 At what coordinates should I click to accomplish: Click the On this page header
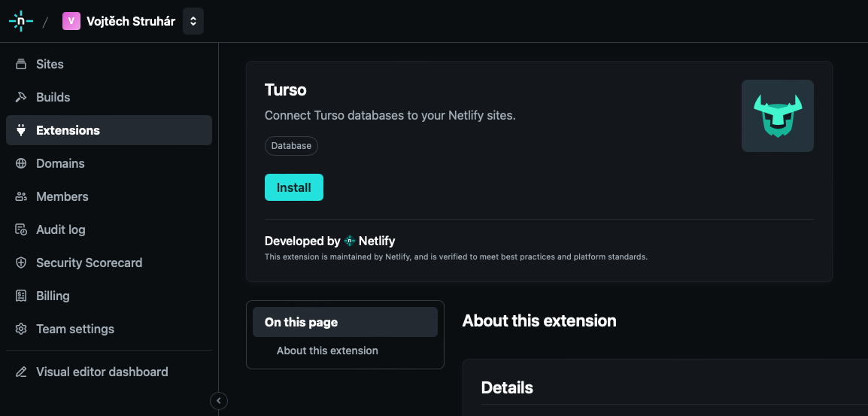pos(345,322)
